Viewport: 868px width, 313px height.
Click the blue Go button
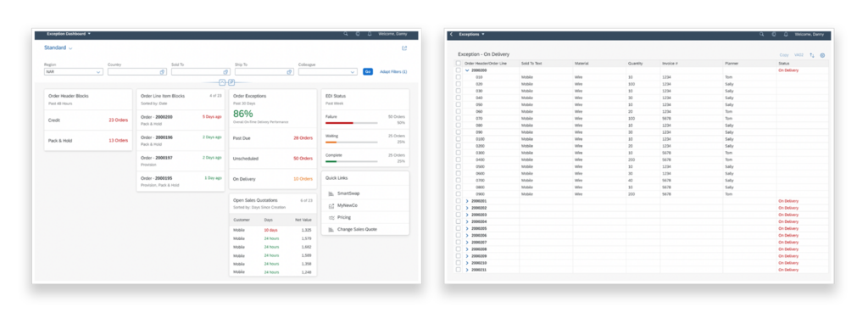368,72
